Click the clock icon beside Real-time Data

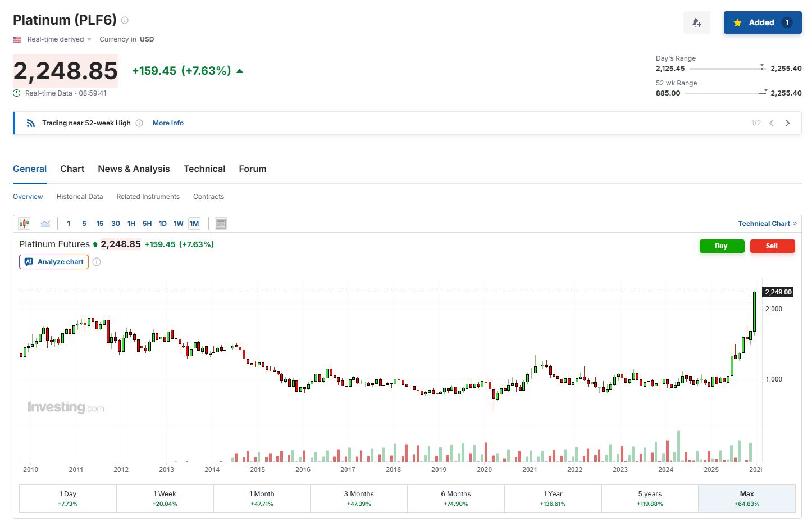point(17,93)
